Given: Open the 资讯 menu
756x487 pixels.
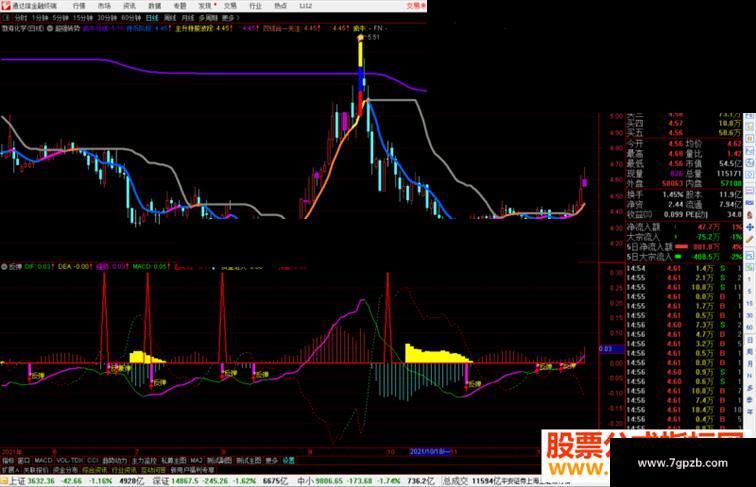Looking at the screenshot, I should click(x=129, y=6).
